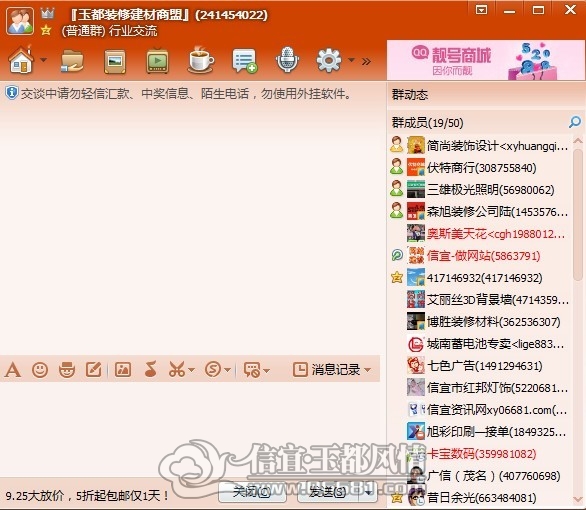Click the green status icon beside 信宜-做网站
Viewport: 586px width, 510px height.
point(397,255)
